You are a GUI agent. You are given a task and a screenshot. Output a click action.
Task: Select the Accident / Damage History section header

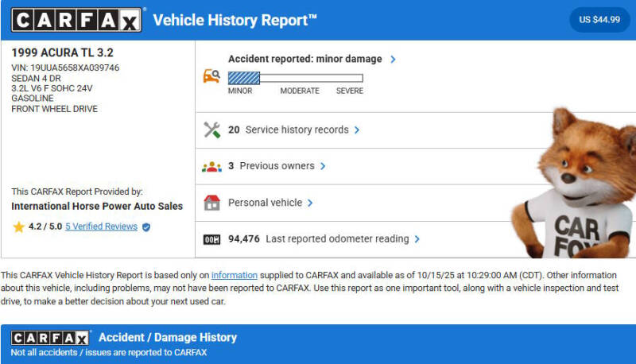click(167, 338)
